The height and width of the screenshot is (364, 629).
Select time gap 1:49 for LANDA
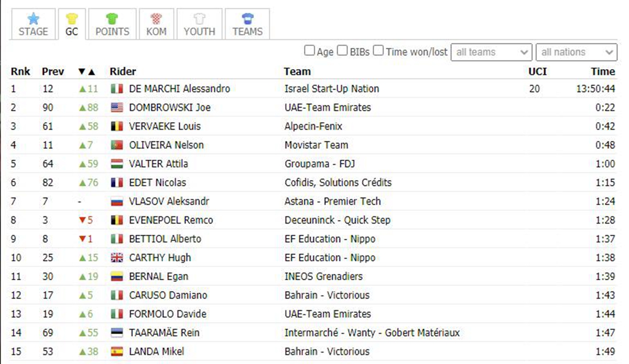click(x=605, y=351)
